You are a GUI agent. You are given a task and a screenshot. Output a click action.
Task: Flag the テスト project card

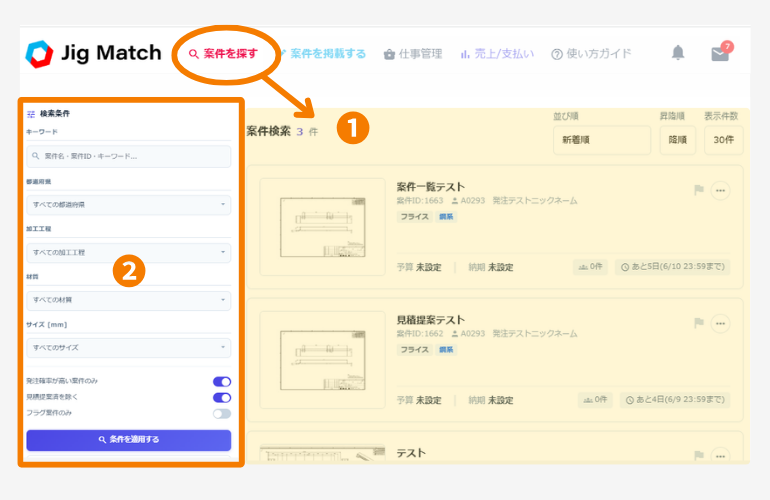[699, 456]
